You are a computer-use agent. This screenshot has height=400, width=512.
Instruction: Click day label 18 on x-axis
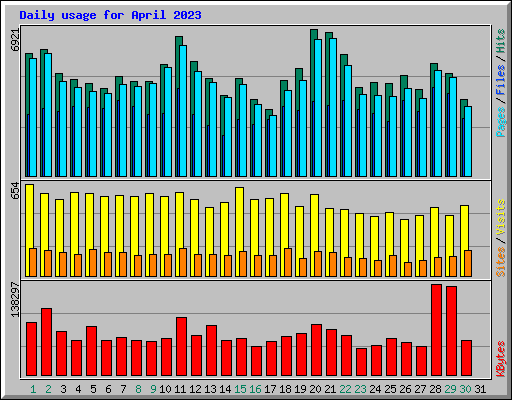click(285, 389)
